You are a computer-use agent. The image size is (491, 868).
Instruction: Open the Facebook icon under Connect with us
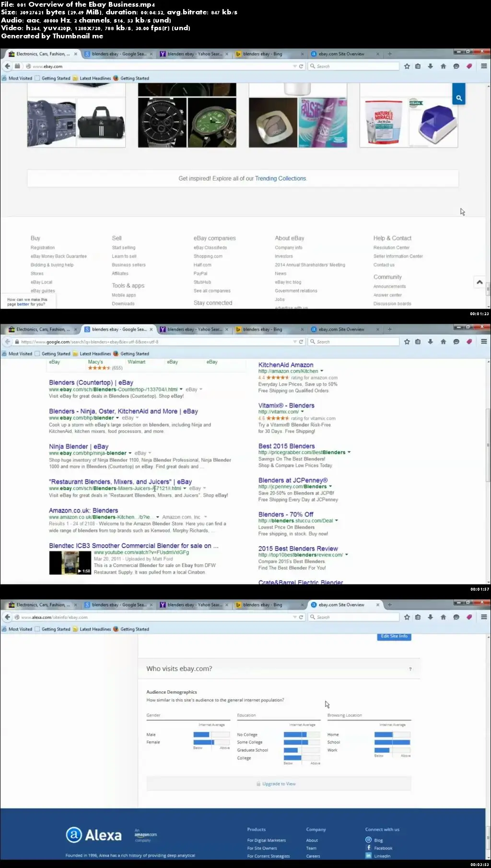[x=368, y=847]
